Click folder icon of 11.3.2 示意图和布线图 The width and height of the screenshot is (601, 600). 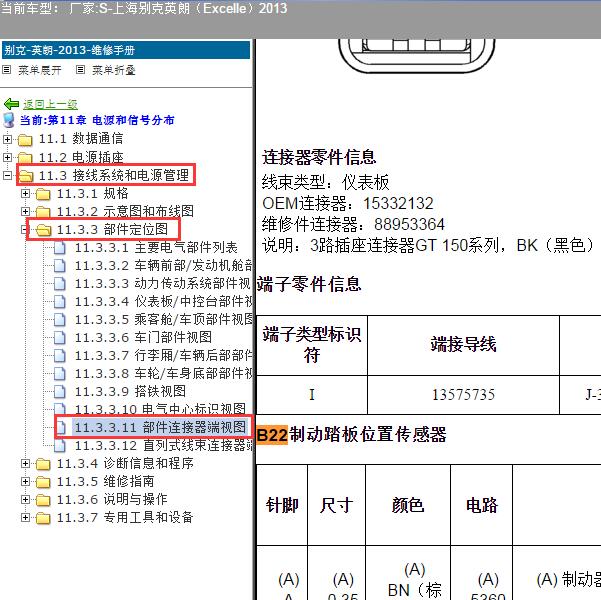click(43, 212)
